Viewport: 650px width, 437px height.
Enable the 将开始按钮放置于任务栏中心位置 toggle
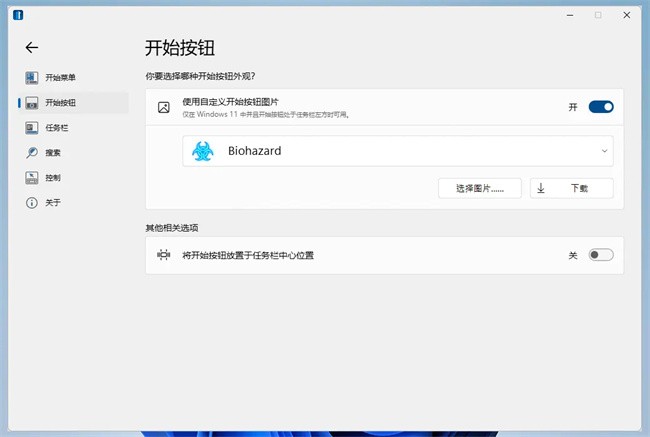pos(600,255)
